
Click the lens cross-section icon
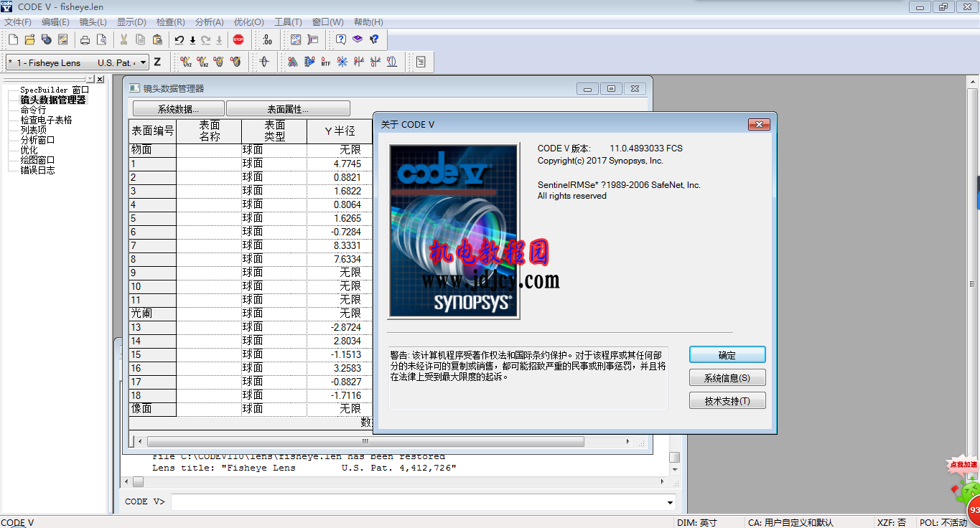point(263,62)
